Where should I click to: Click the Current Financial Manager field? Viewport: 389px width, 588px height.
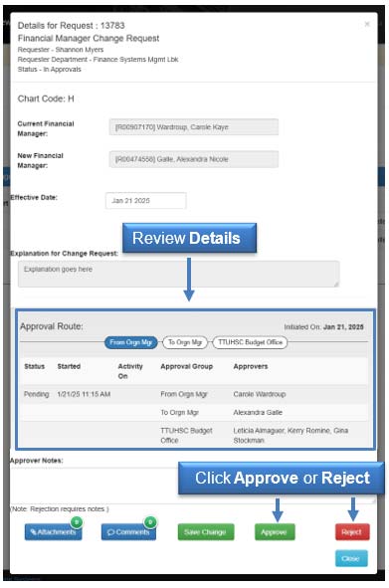194,126
